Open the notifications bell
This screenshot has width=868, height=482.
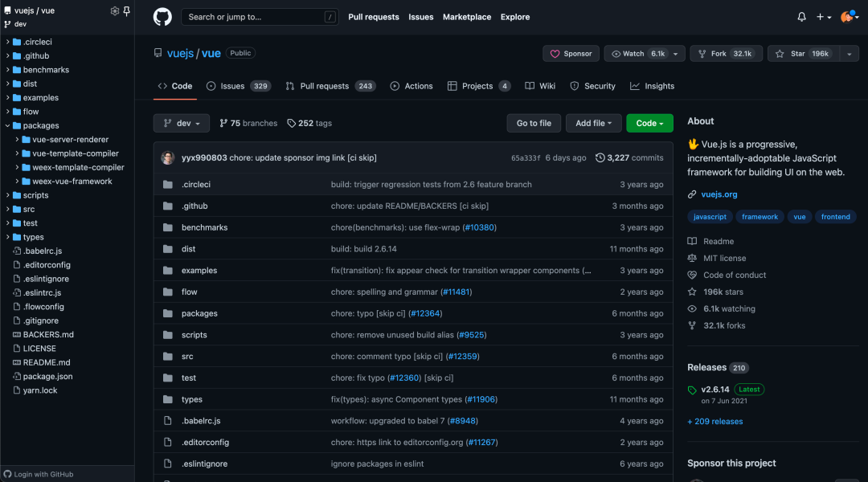(x=801, y=17)
